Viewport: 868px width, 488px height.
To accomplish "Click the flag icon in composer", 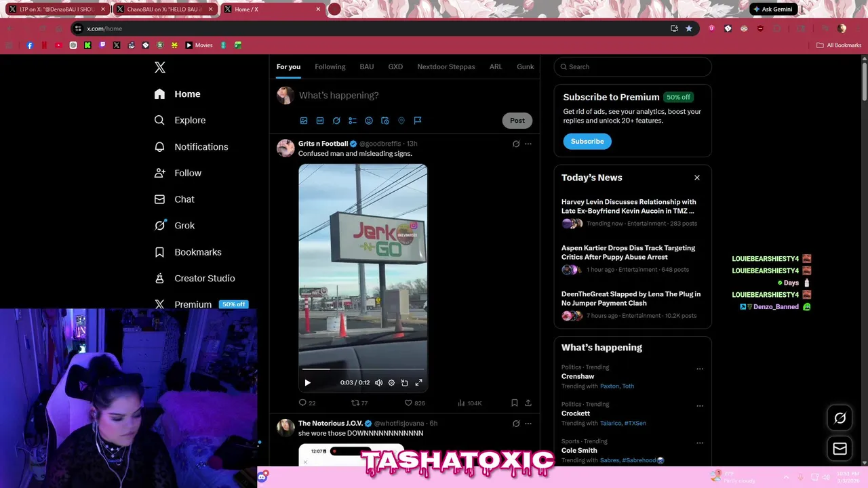I will tap(418, 121).
